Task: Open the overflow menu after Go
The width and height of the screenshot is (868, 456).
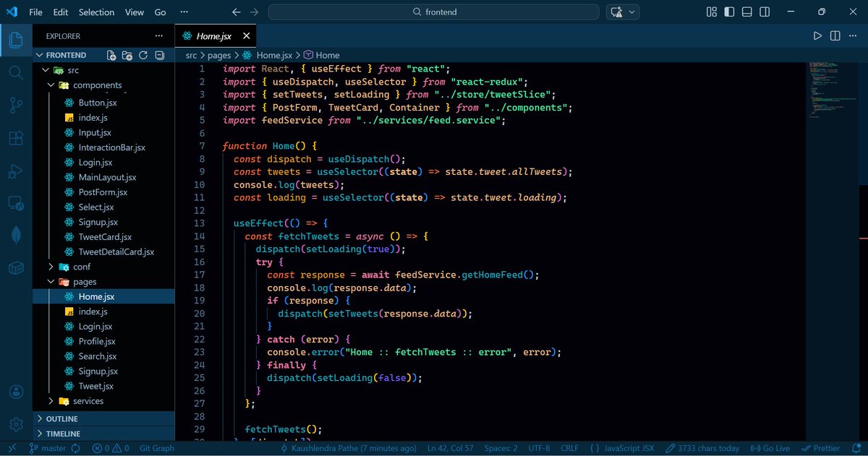Action: 184,12
